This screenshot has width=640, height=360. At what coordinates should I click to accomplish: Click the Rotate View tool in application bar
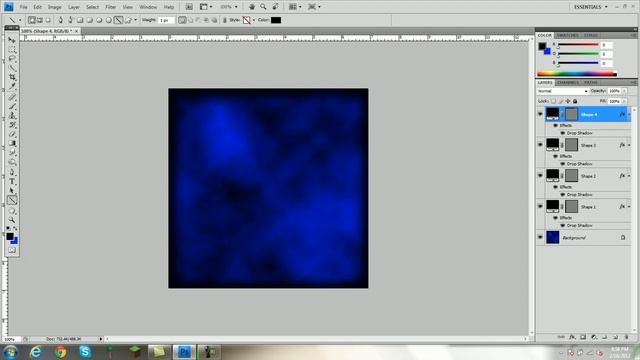click(x=275, y=7)
